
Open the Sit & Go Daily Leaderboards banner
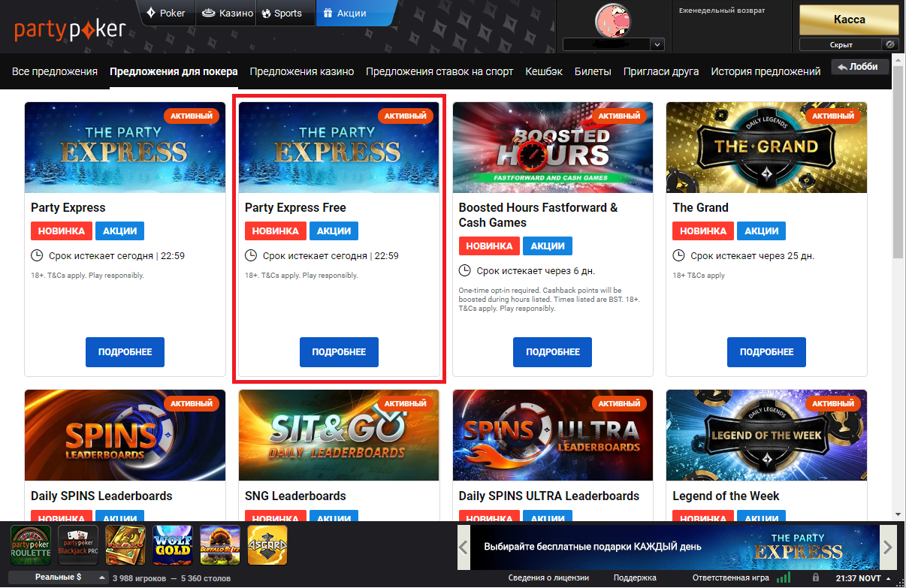click(339, 436)
